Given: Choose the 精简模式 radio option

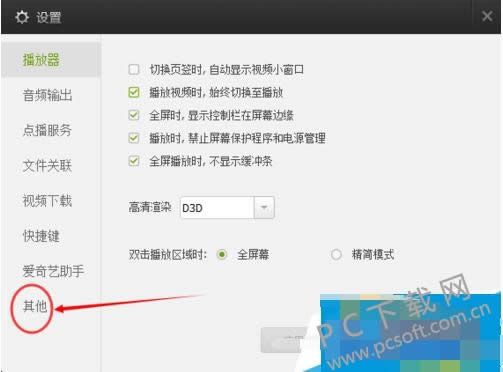Looking at the screenshot, I should click(x=336, y=255).
